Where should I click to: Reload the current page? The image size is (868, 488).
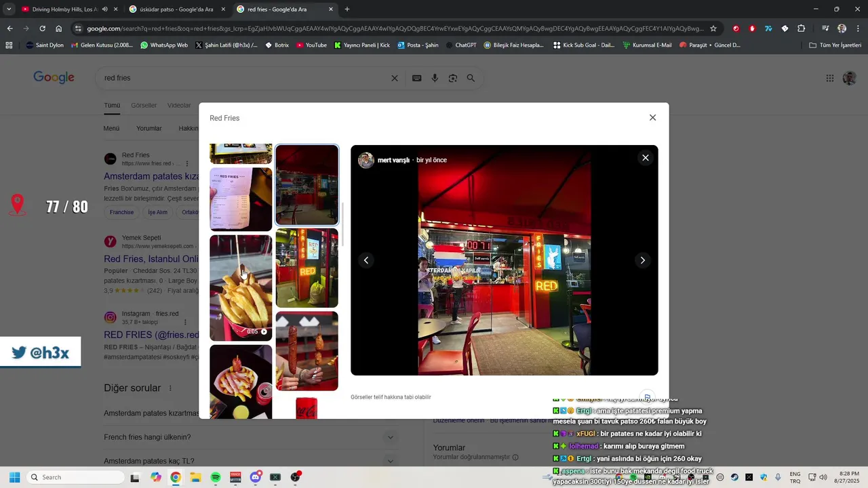pos(42,28)
